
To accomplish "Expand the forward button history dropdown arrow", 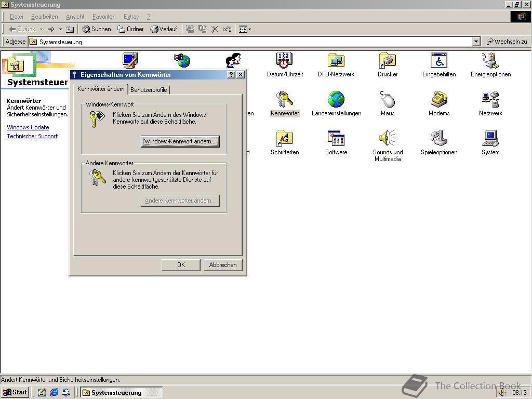I will pos(60,29).
